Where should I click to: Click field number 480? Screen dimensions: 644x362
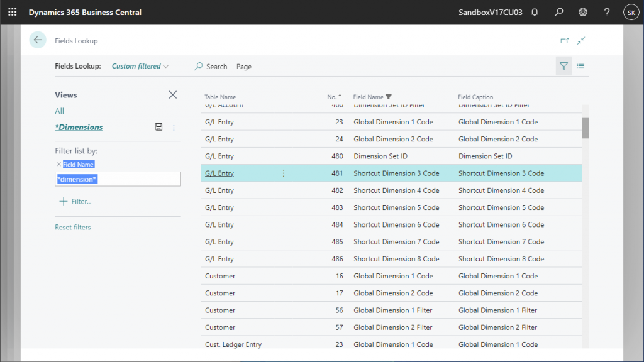point(337,156)
